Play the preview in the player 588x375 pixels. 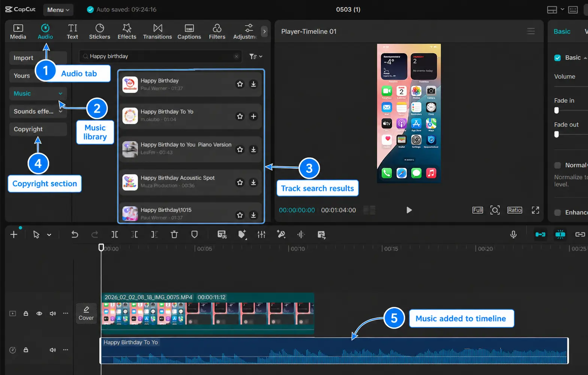(409, 210)
